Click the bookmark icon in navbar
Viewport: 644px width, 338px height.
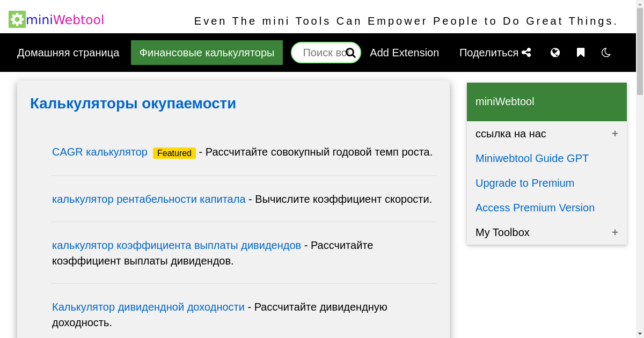581,53
